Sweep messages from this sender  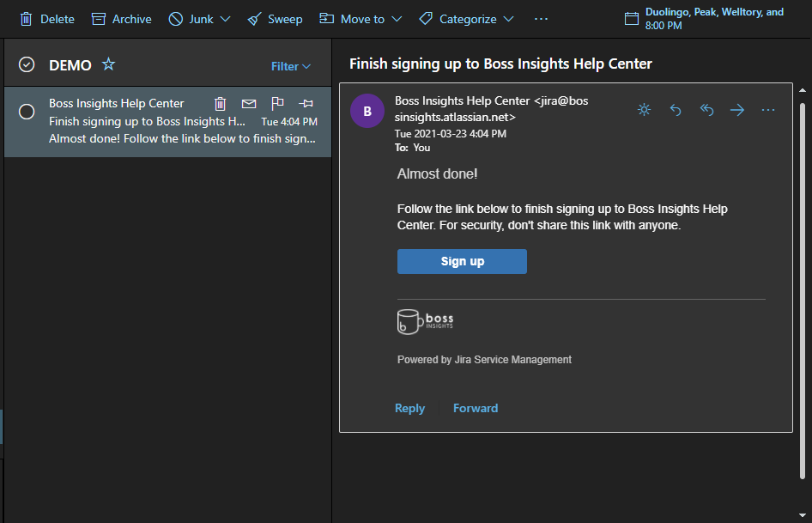click(275, 19)
